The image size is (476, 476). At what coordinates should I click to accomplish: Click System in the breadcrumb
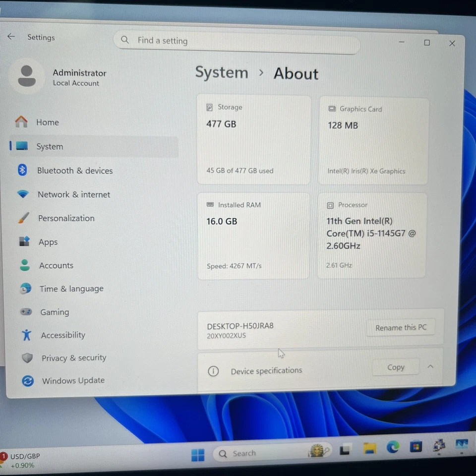(x=222, y=72)
